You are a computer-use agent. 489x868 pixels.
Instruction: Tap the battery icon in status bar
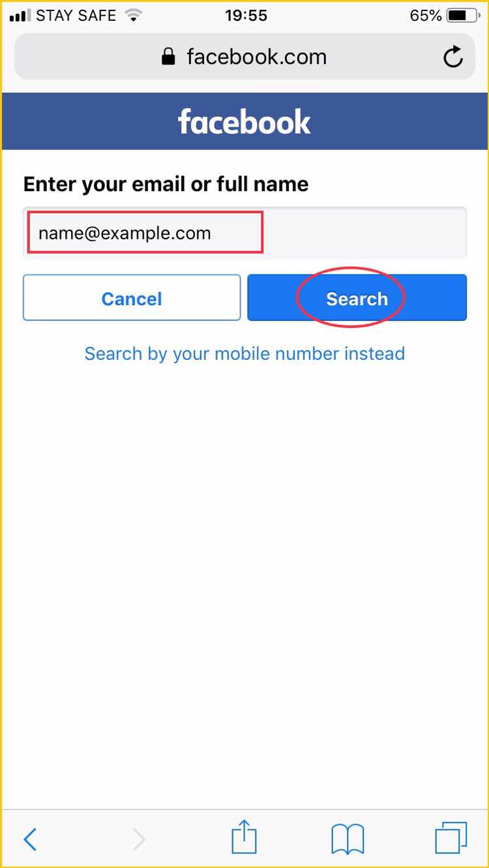[x=464, y=16]
